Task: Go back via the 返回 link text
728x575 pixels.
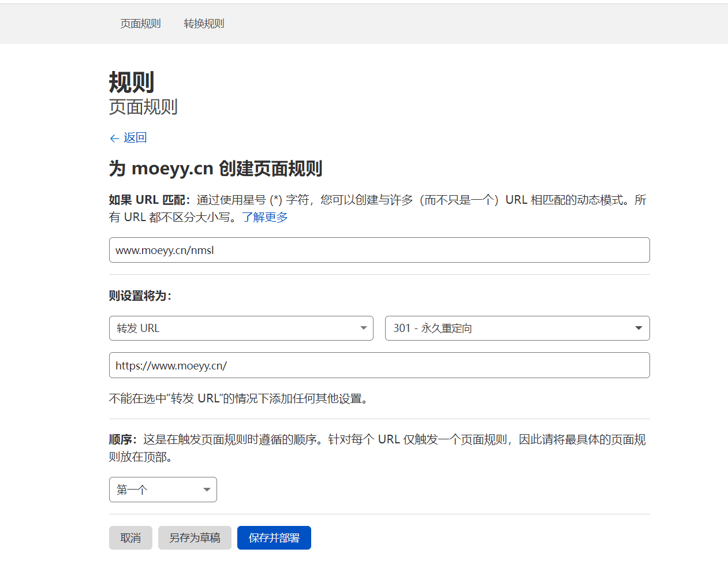Action: point(135,137)
